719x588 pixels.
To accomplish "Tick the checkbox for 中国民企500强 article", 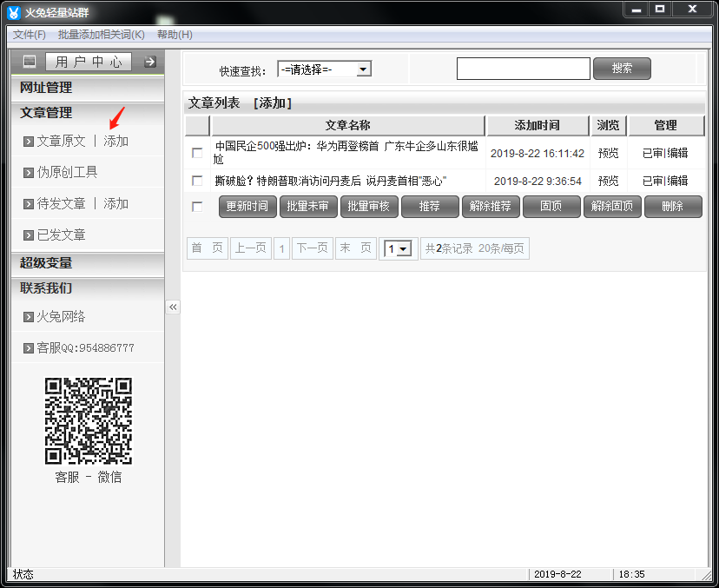I will coord(197,153).
